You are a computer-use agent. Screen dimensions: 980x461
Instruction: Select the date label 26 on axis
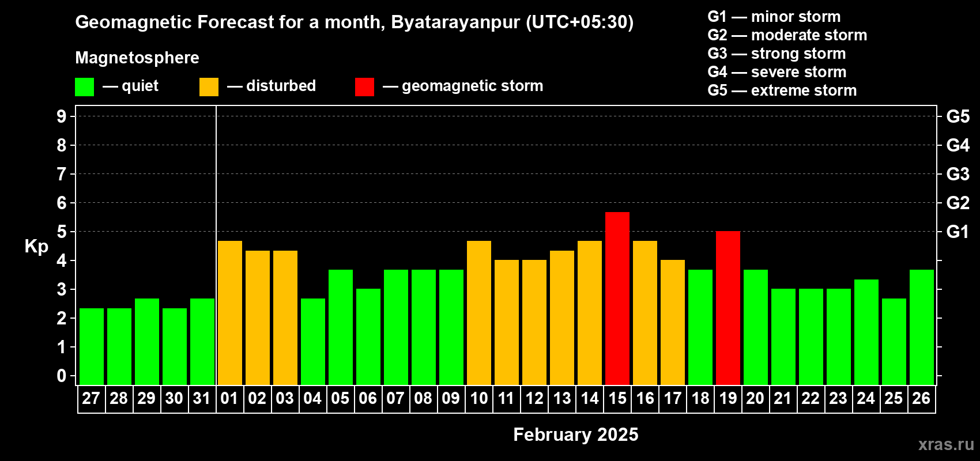click(921, 398)
